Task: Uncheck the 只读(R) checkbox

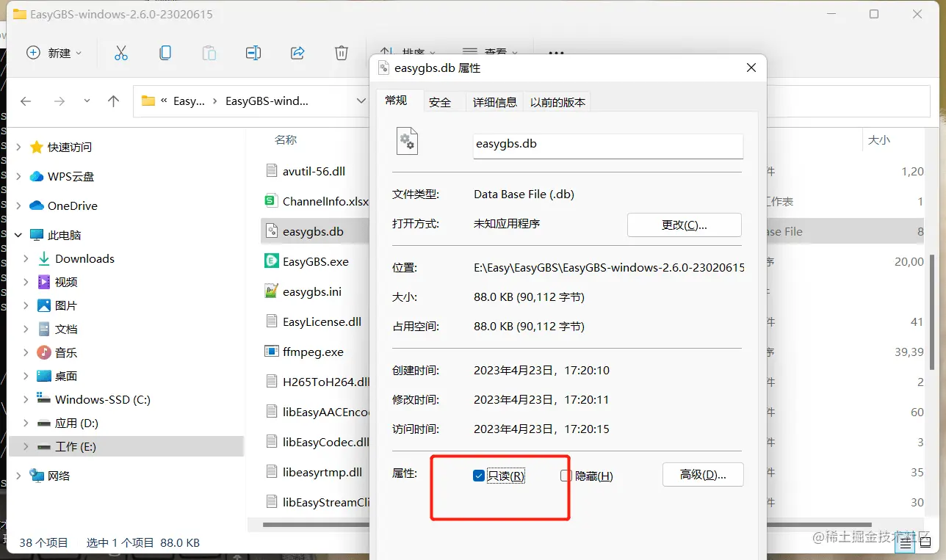Action: tap(479, 476)
